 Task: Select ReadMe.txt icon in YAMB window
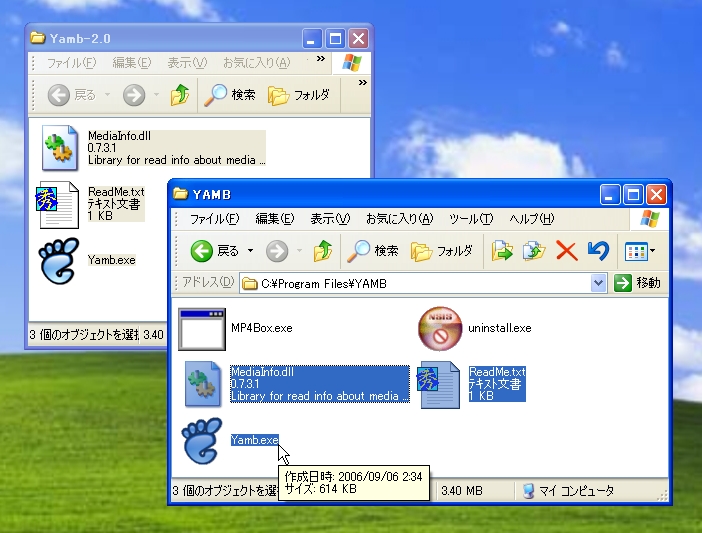(x=438, y=385)
